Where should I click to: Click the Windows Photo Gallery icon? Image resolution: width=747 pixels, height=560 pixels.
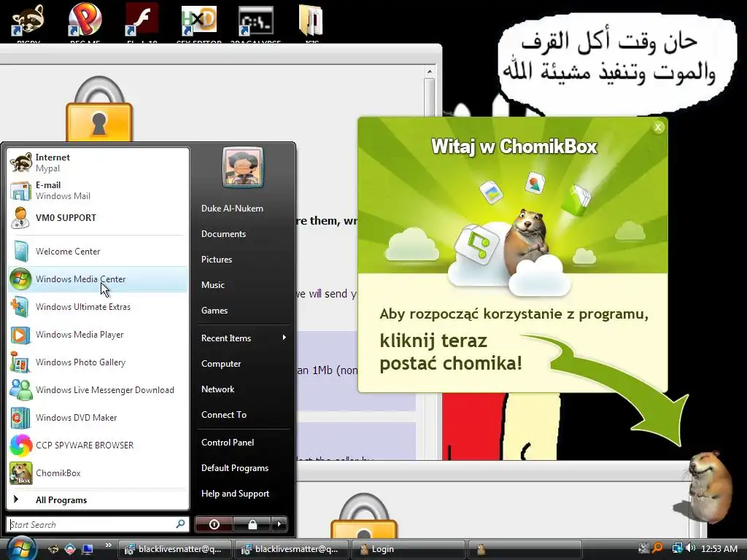tap(20, 362)
